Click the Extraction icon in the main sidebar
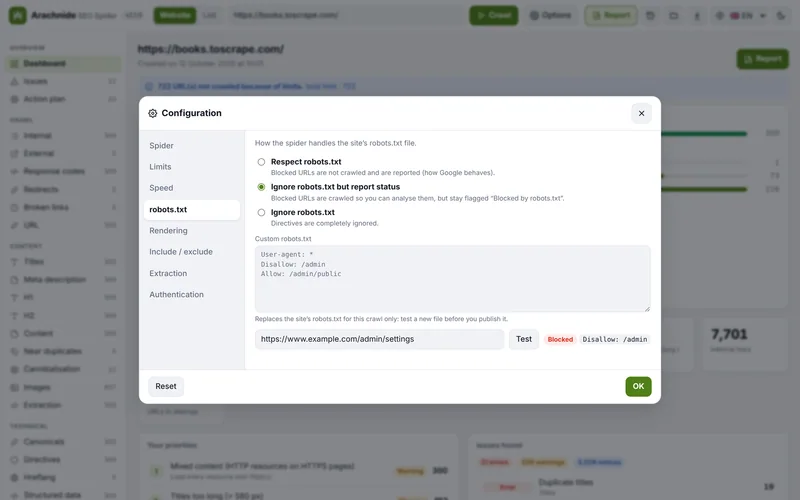This screenshot has width=800, height=500. click(14, 406)
